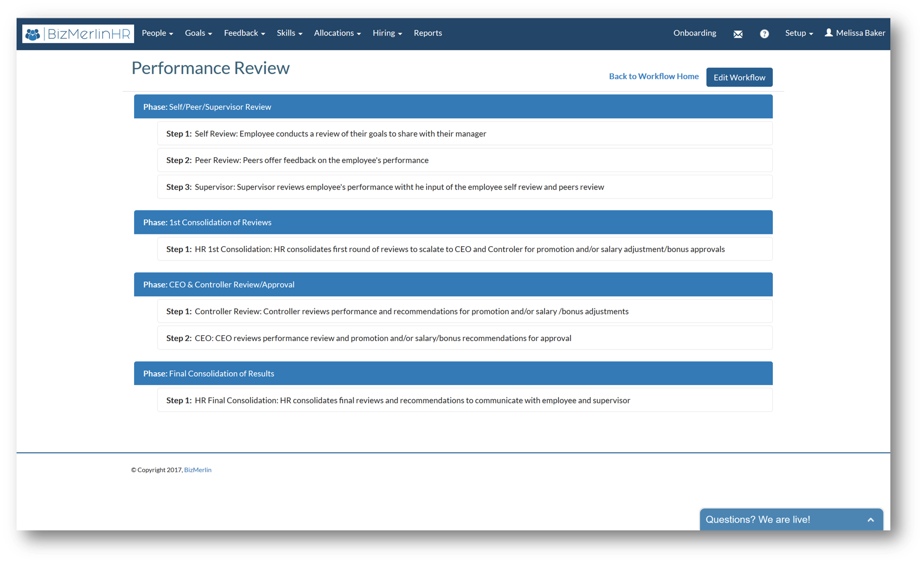Open the BizMerlin footer link
The width and height of the screenshot is (924, 564).
pos(198,470)
